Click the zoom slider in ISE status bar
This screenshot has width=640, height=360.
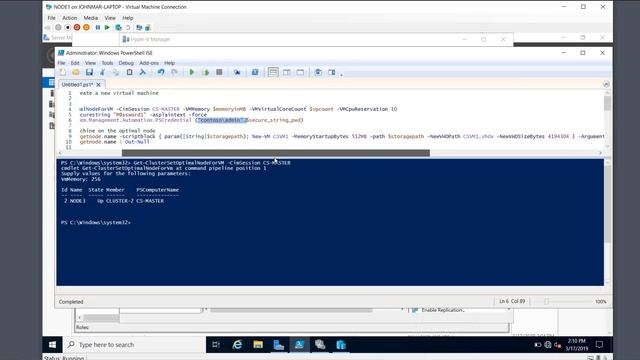547,301
